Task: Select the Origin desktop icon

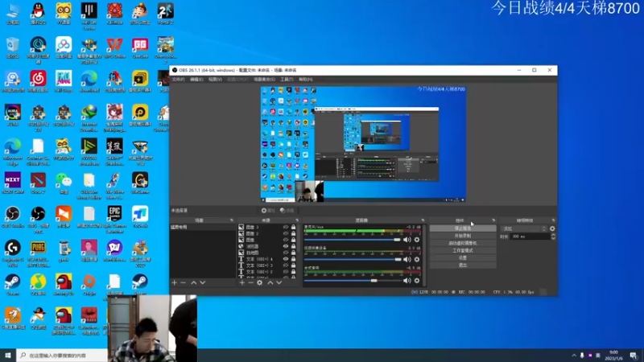Action: [x=89, y=285]
